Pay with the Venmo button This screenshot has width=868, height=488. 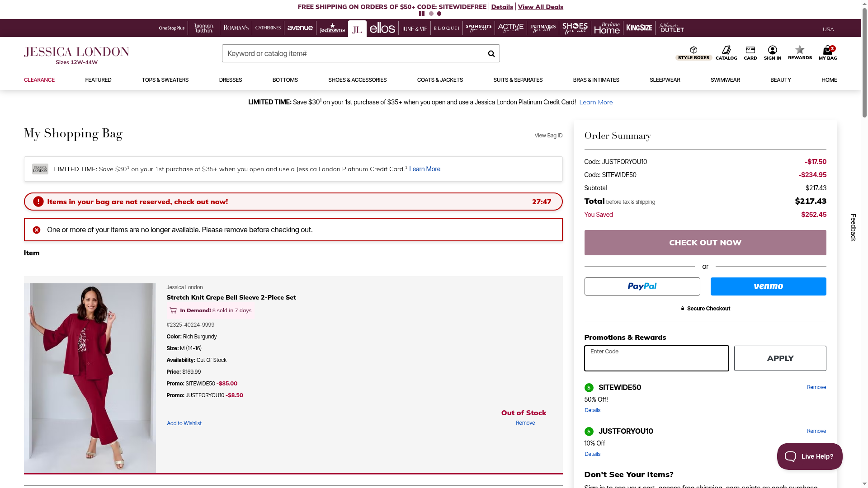768,286
